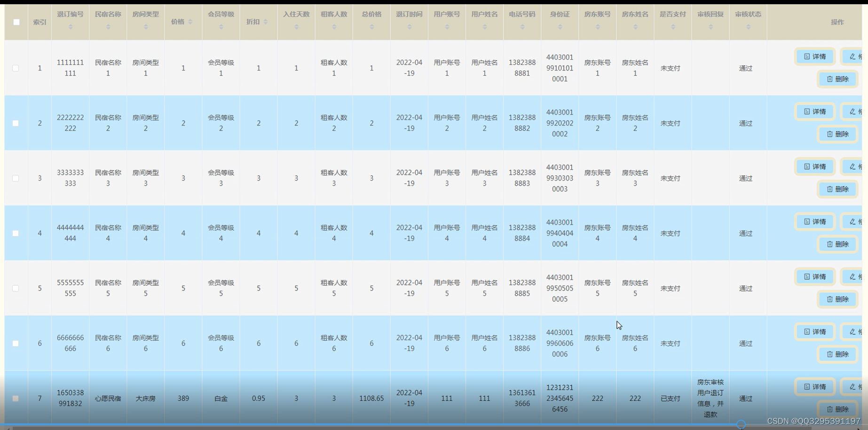Image resolution: width=868 pixels, height=430 pixels.
Task: Tick the select-all checkbox in the table header
Action: [16, 22]
